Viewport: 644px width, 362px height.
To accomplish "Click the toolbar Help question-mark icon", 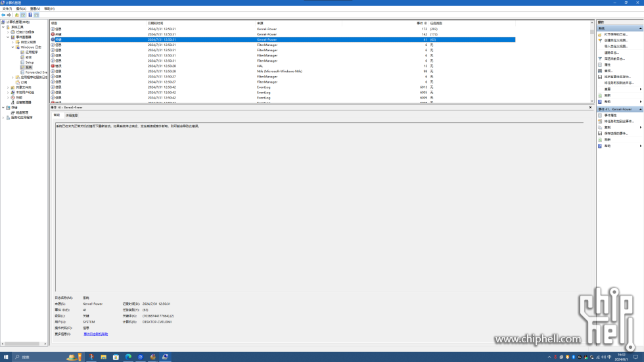I will (30, 14).
